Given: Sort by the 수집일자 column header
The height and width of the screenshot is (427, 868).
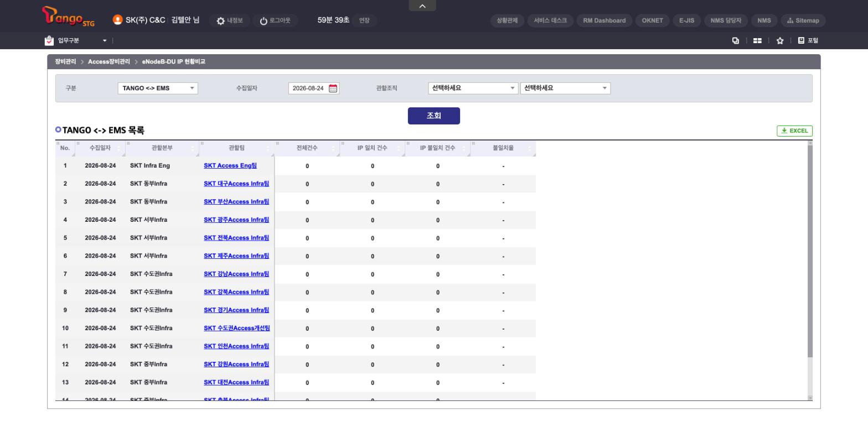Looking at the screenshot, I should 100,148.
